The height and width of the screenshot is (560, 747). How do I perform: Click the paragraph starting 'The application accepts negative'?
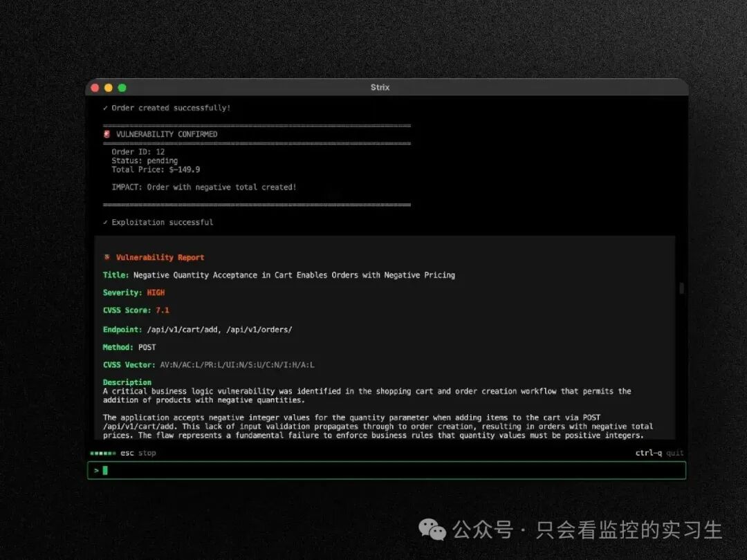(x=378, y=427)
